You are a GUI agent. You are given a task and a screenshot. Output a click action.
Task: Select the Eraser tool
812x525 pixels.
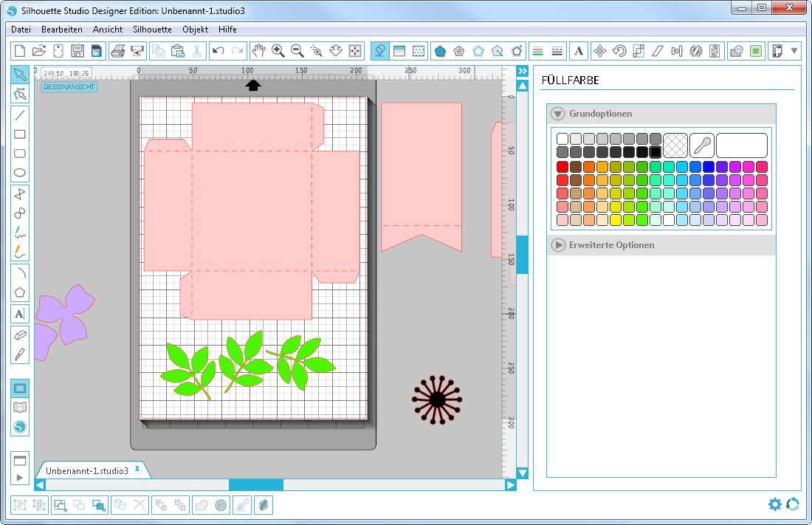click(x=20, y=334)
